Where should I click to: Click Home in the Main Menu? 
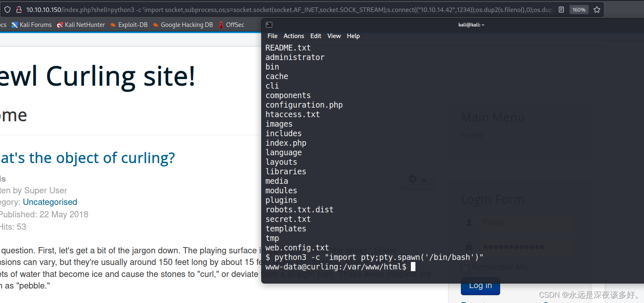472,135
